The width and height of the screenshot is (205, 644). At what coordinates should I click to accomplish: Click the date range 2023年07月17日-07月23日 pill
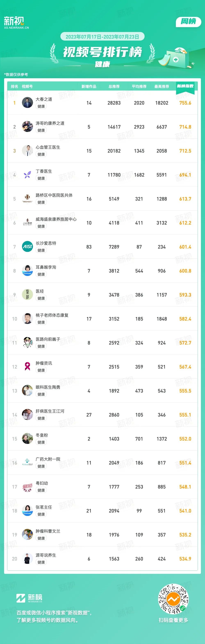pyautogui.click(x=102, y=37)
